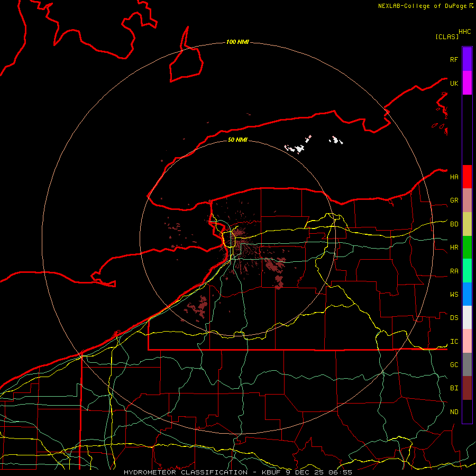The image size is (476, 476).
Task: Click the dark red BI swatch
Action: click(x=467, y=388)
